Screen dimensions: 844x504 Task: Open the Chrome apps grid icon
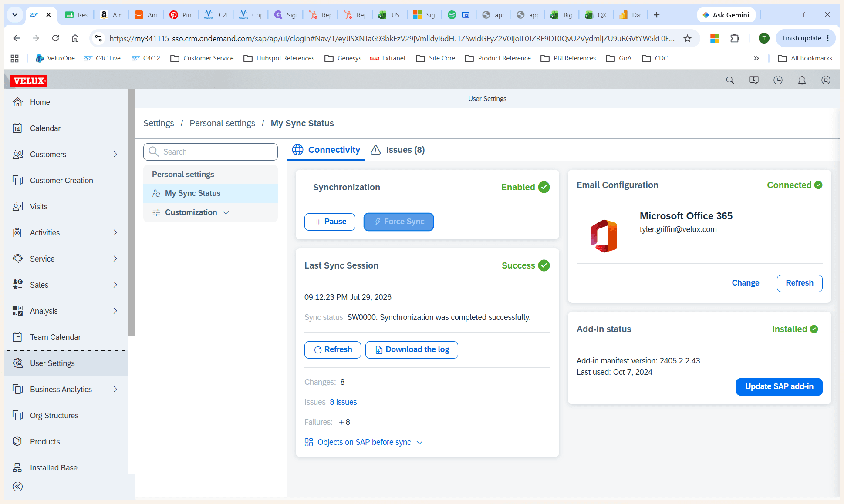pos(14,58)
